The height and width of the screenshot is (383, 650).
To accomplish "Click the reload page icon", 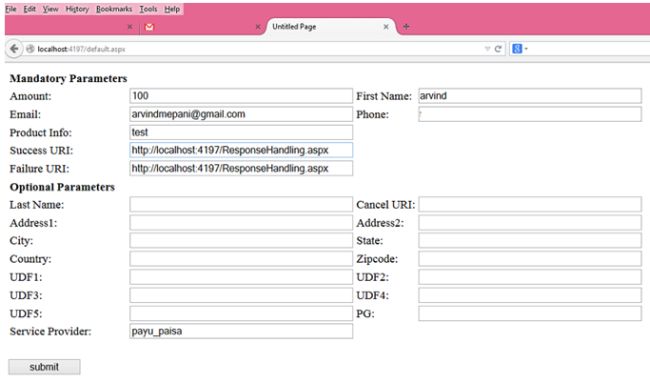I will [498, 49].
